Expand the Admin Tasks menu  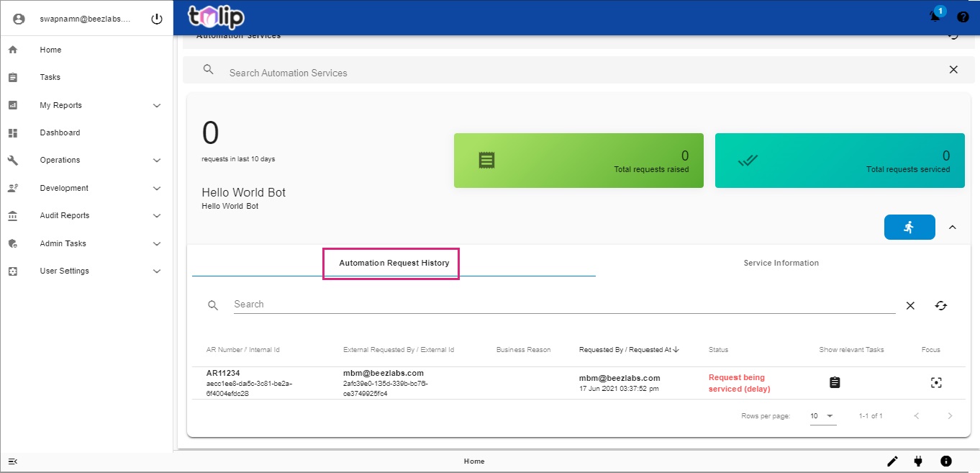tap(157, 244)
